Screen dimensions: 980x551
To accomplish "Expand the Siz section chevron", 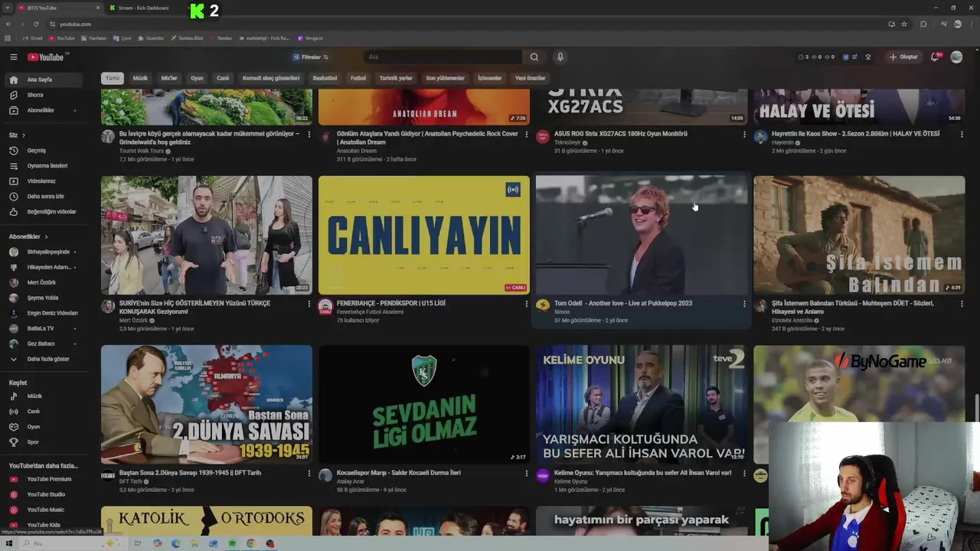I will click(x=24, y=135).
